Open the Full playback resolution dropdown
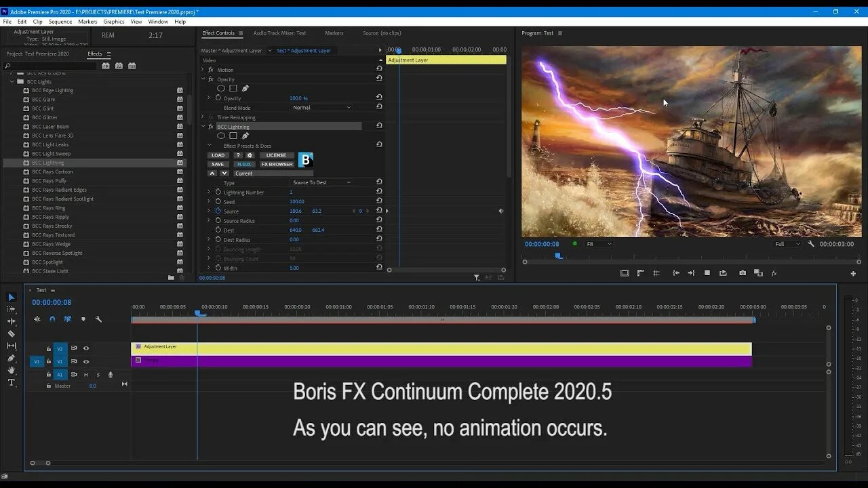The width and height of the screenshot is (868, 488). click(787, 244)
